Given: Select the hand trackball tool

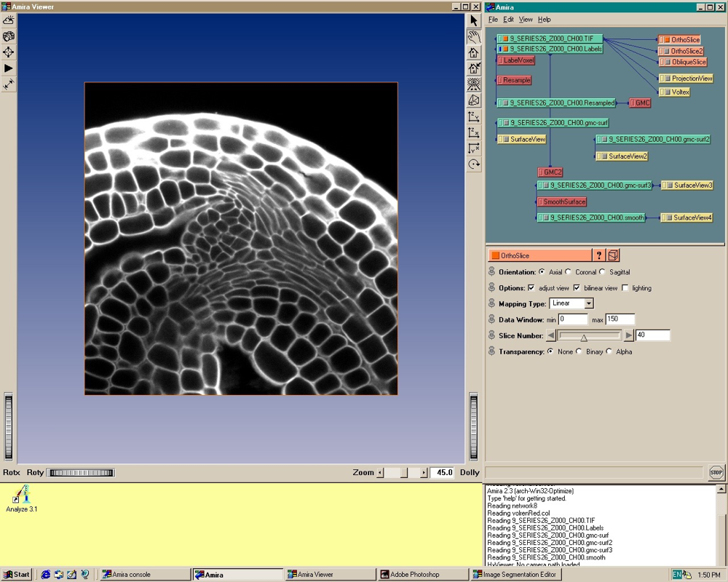Looking at the screenshot, I should [x=474, y=36].
